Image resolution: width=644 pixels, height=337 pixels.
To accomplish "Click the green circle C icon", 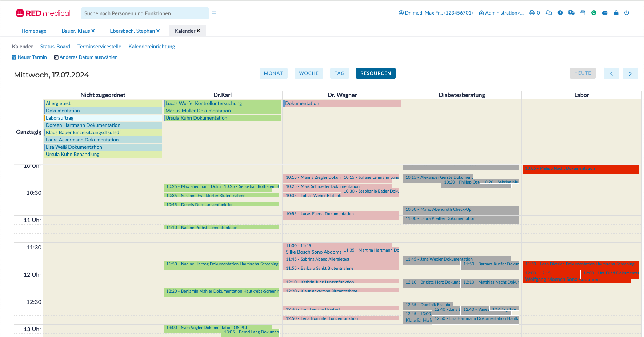I will tap(593, 13).
